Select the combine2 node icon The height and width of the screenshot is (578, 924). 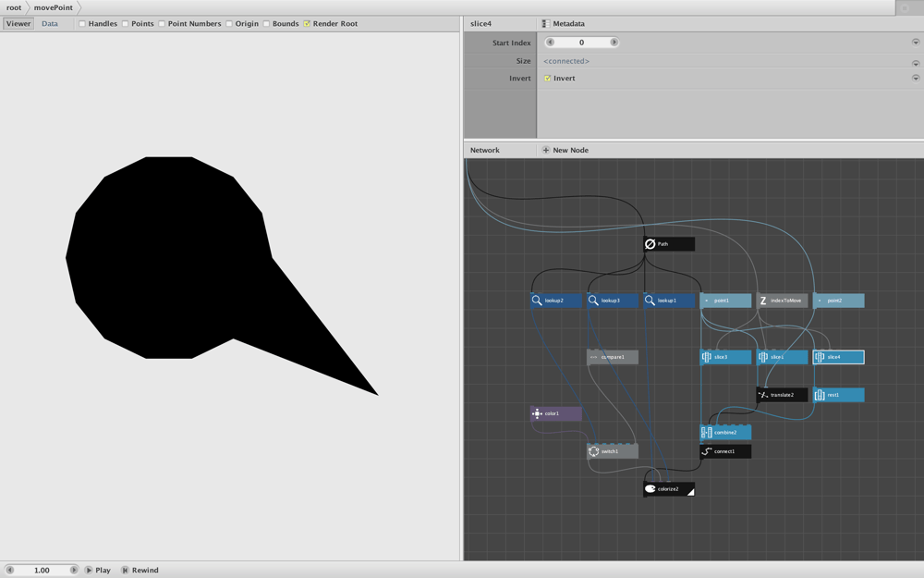(x=707, y=433)
